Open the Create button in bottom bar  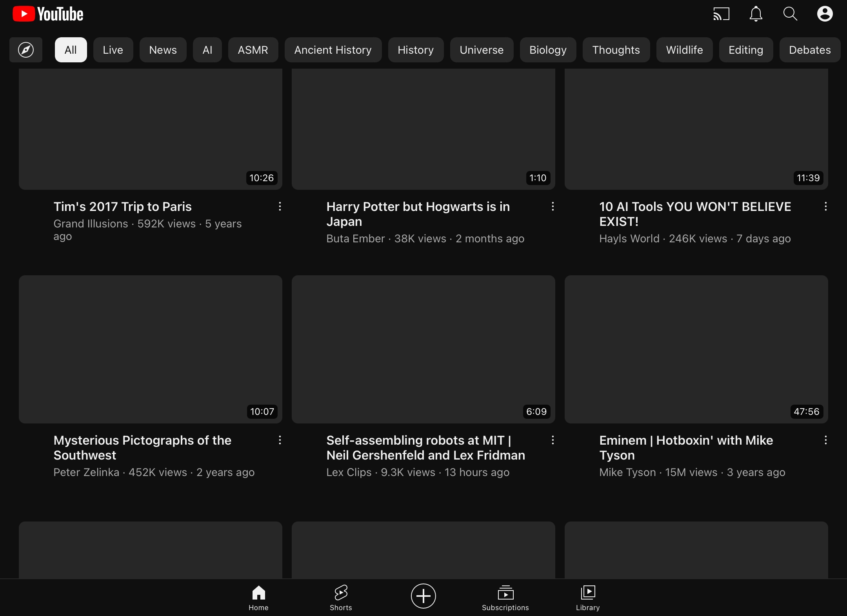pyautogui.click(x=423, y=596)
